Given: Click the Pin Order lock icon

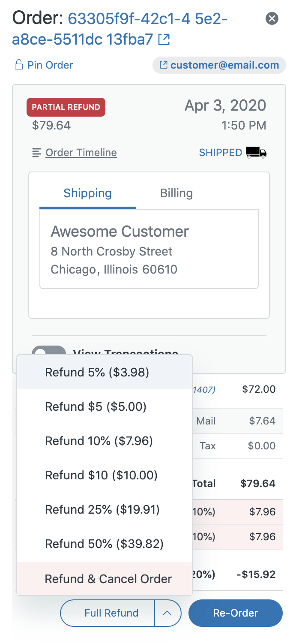Looking at the screenshot, I should click(18, 65).
